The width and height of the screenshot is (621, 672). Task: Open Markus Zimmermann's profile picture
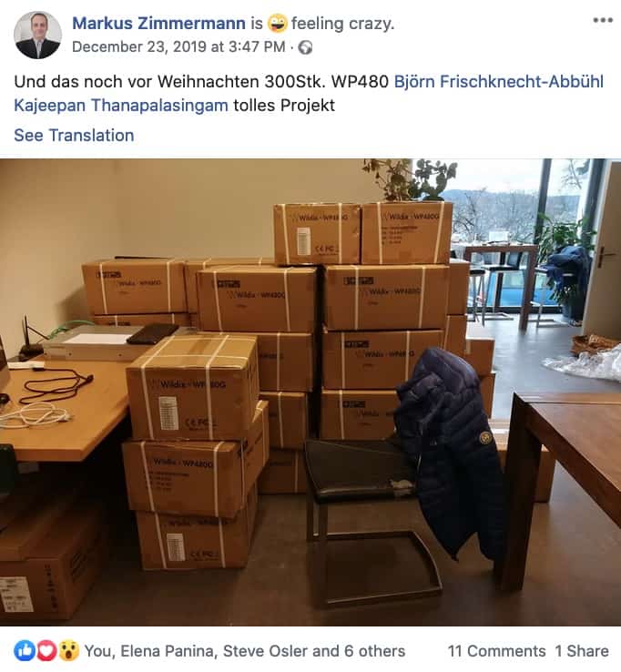(x=37, y=36)
